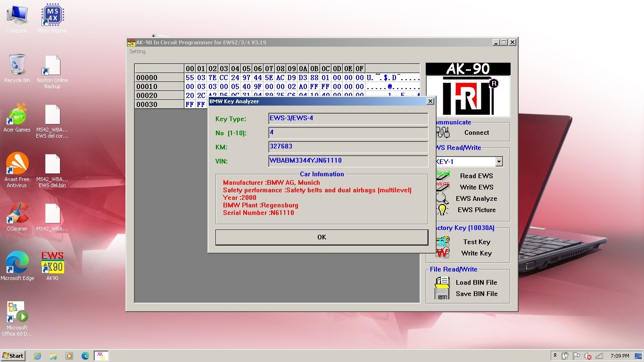The height and width of the screenshot is (362, 644).
Task: Launch Microsoft Edge from the desktop
Action: tap(17, 263)
